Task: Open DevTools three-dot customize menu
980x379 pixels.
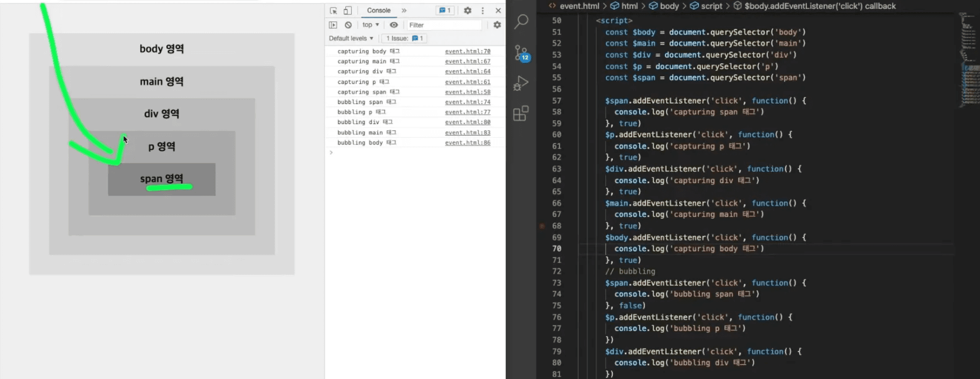Action: (x=482, y=11)
